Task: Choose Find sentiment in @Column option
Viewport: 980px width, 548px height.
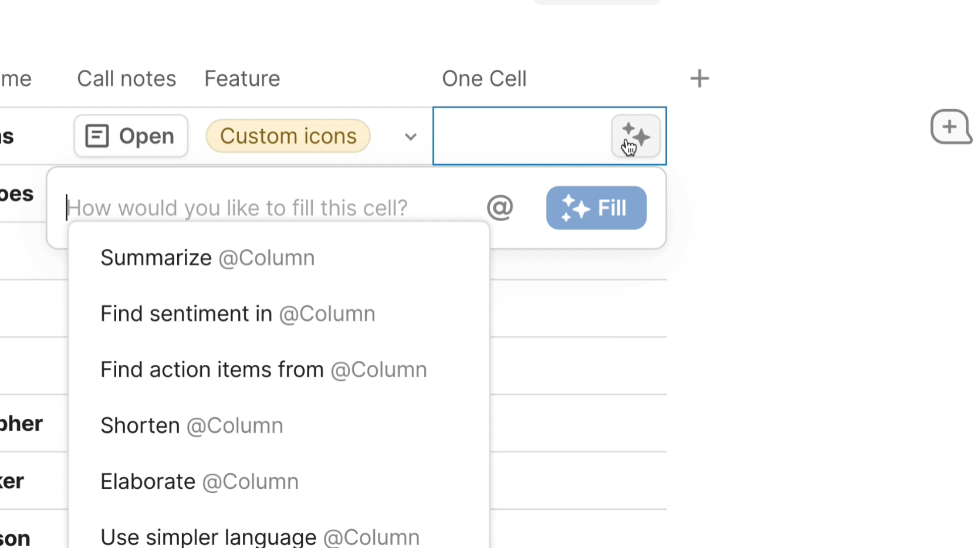Action: 238,313
